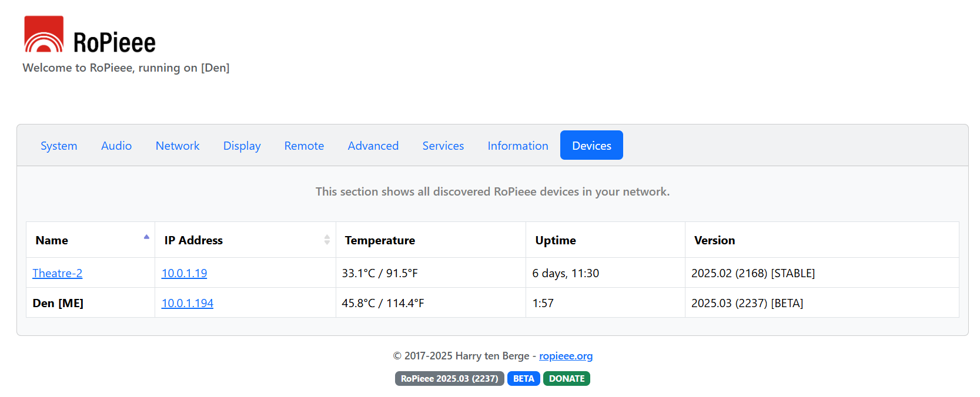Go to the Network tab
The height and width of the screenshot is (397, 980).
coord(178,146)
